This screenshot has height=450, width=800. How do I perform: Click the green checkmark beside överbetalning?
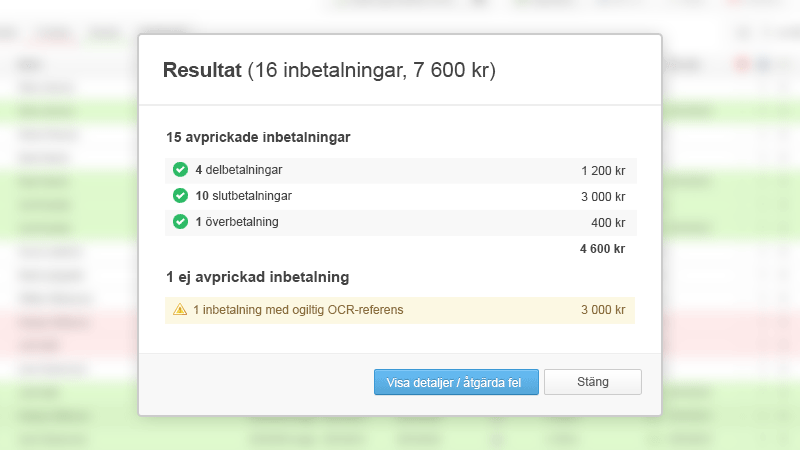(180, 222)
